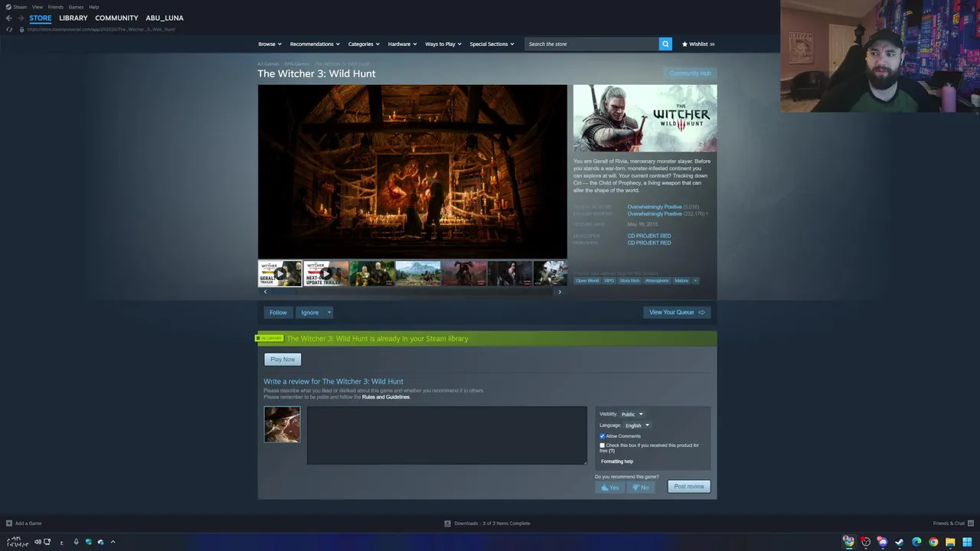This screenshot has height=551, width=980.
Task: Open Downloads status at bottom bar
Action: (487, 523)
